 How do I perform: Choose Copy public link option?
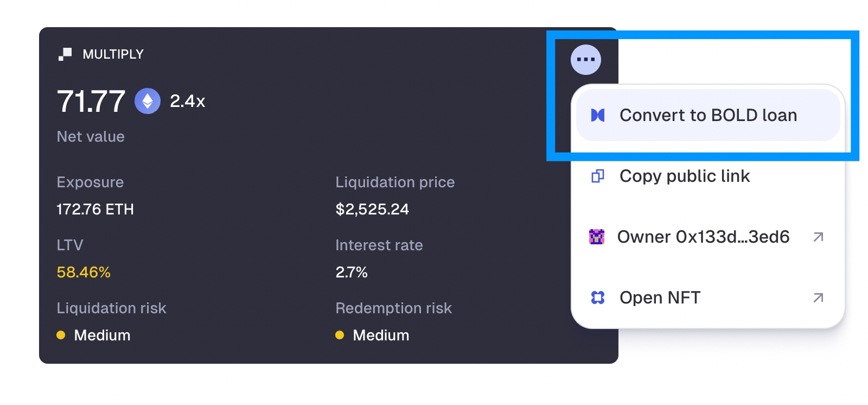coord(685,176)
